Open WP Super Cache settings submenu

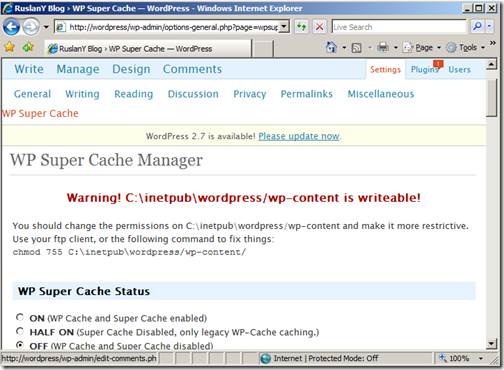(x=40, y=113)
